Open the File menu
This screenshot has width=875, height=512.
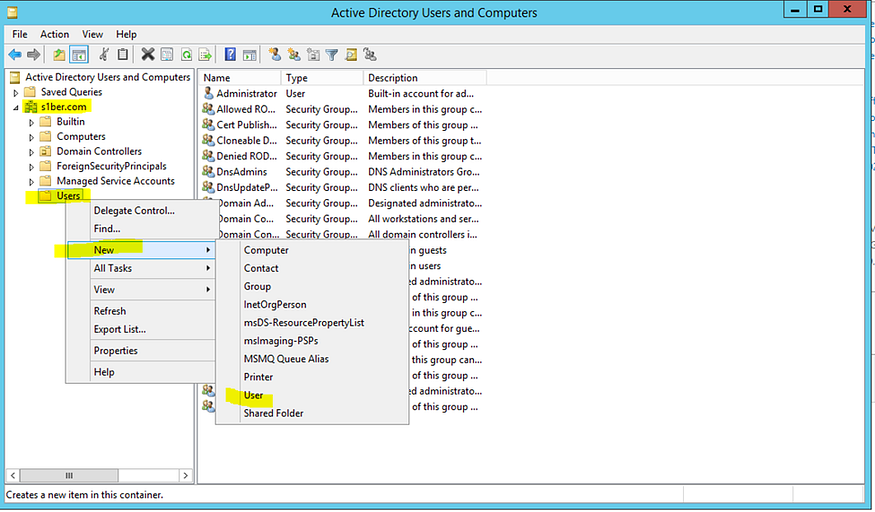20,34
